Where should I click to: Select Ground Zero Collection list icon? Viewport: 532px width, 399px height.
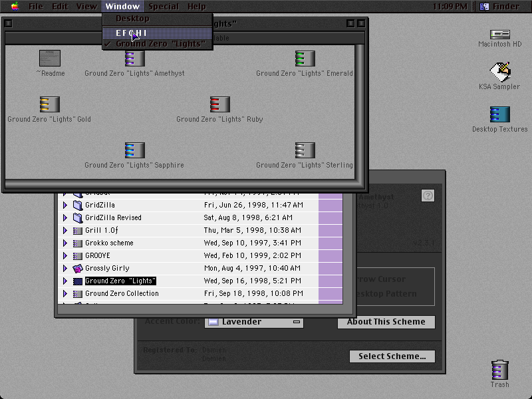click(78, 294)
